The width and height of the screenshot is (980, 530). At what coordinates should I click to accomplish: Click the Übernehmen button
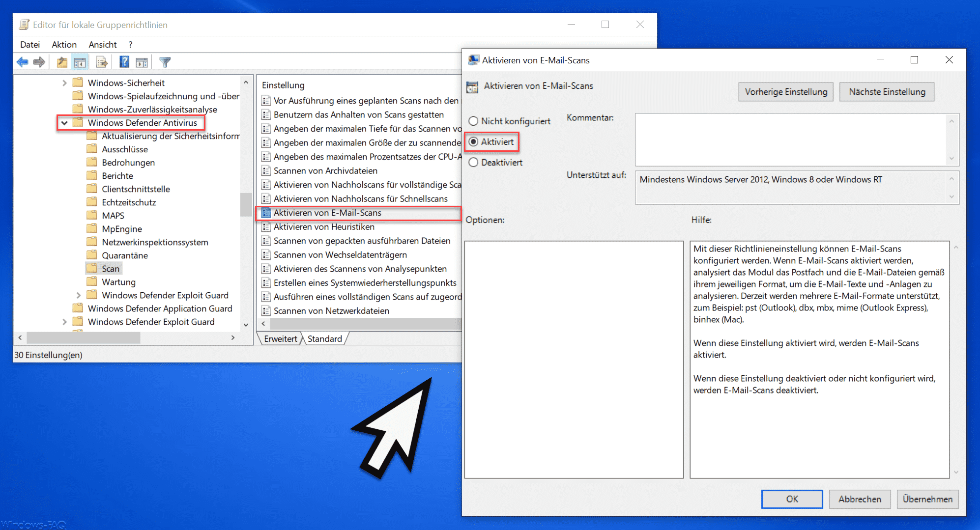point(927,499)
